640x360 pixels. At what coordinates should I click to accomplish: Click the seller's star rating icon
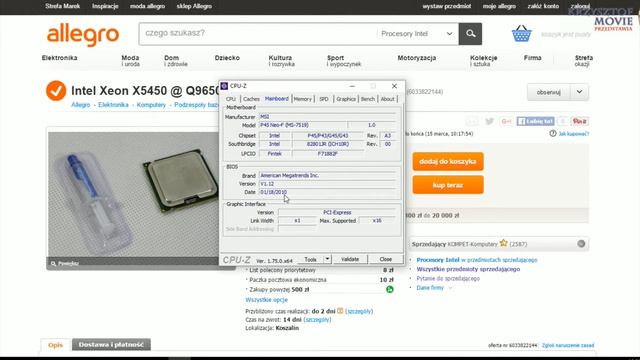point(503,243)
